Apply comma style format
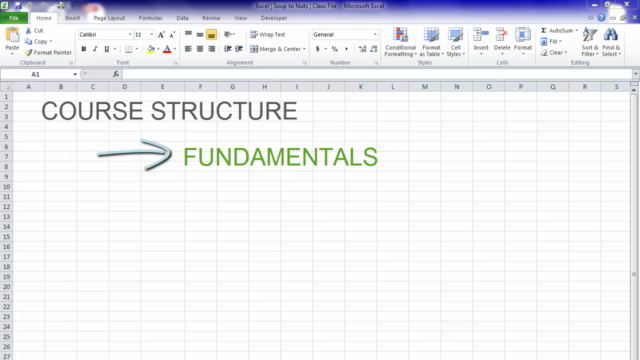640x360 pixels. point(347,49)
